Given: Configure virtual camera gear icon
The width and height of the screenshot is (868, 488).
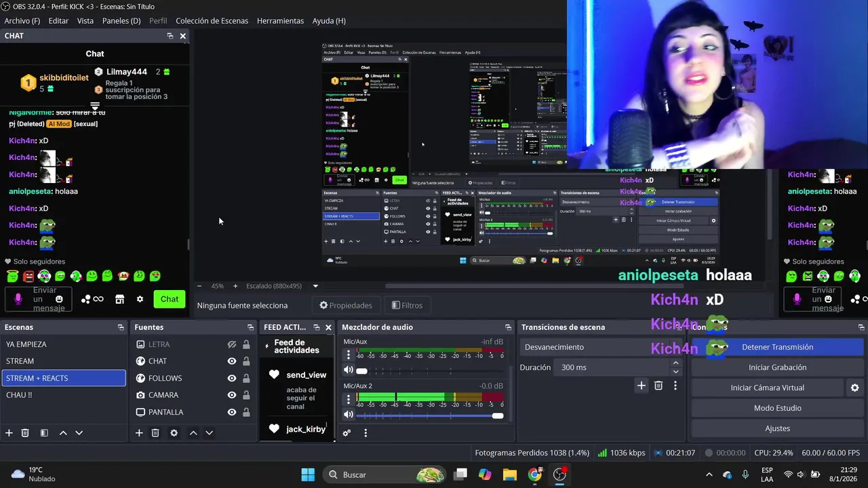Looking at the screenshot, I should [x=854, y=388].
